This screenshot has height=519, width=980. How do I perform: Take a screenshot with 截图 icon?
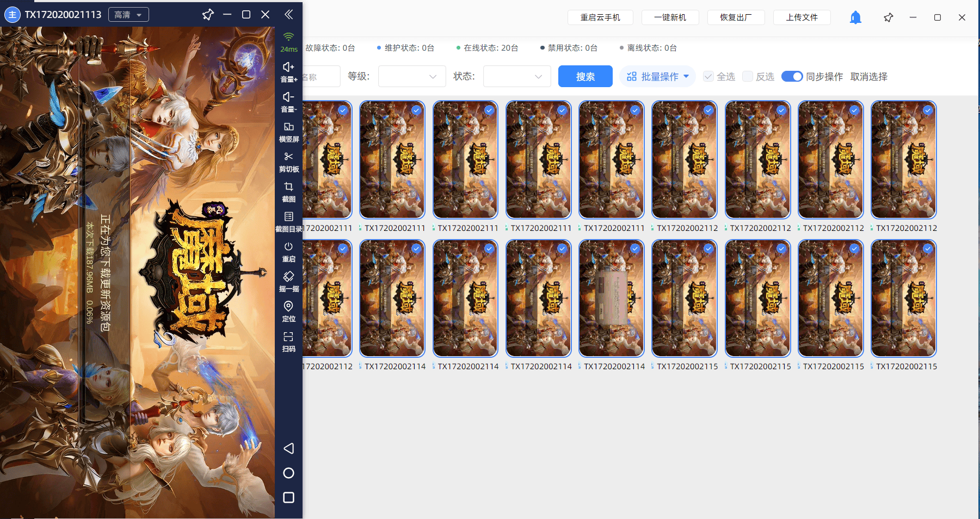288,187
